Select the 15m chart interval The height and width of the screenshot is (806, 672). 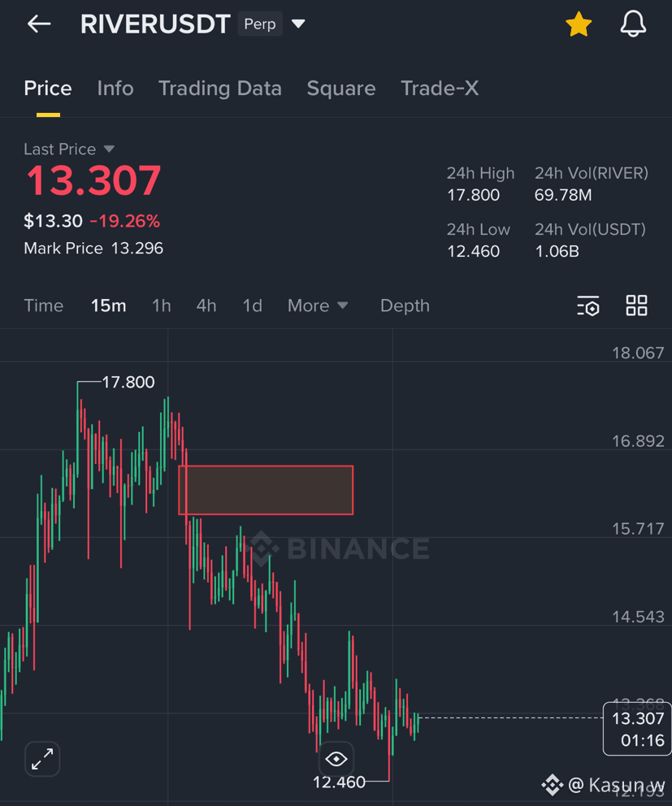(109, 305)
